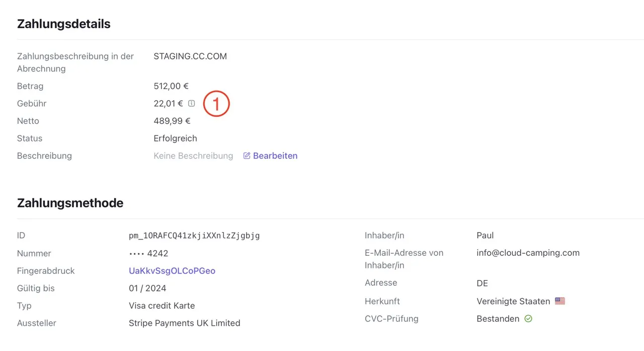The width and height of the screenshot is (644, 351).
Task: Click the Zahlungsdetails section heading
Action: point(64,24)
